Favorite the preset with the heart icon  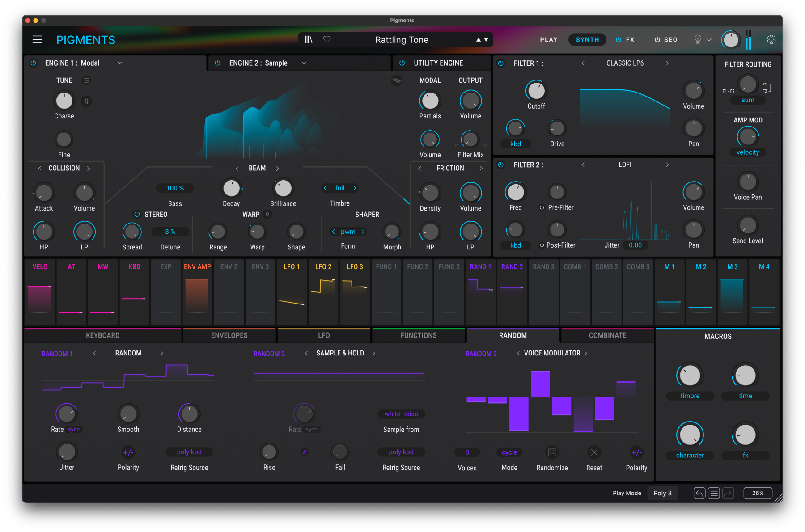327,40
